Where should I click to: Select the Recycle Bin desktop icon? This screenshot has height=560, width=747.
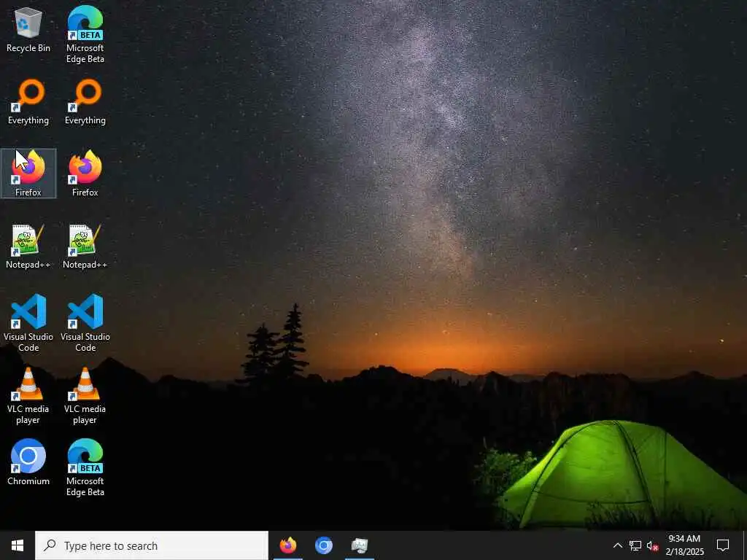coord(28,31)
